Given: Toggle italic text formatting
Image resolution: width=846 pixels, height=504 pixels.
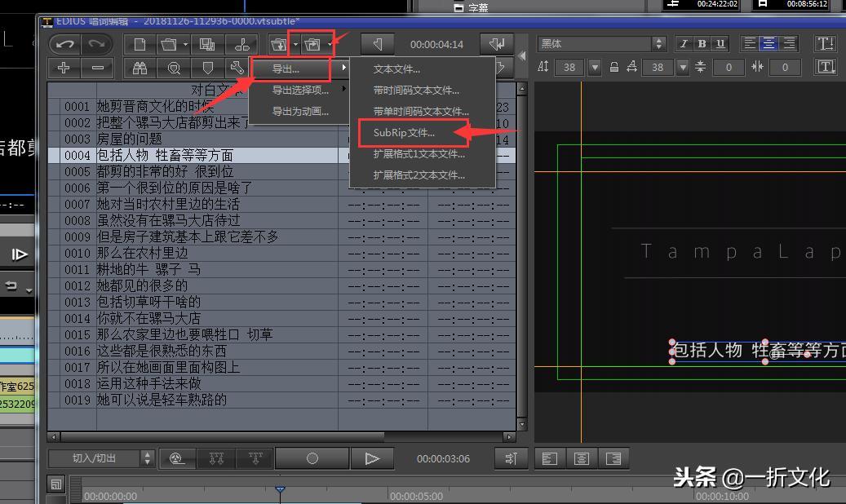Looking at the screenshot, I should click(684, 44).
